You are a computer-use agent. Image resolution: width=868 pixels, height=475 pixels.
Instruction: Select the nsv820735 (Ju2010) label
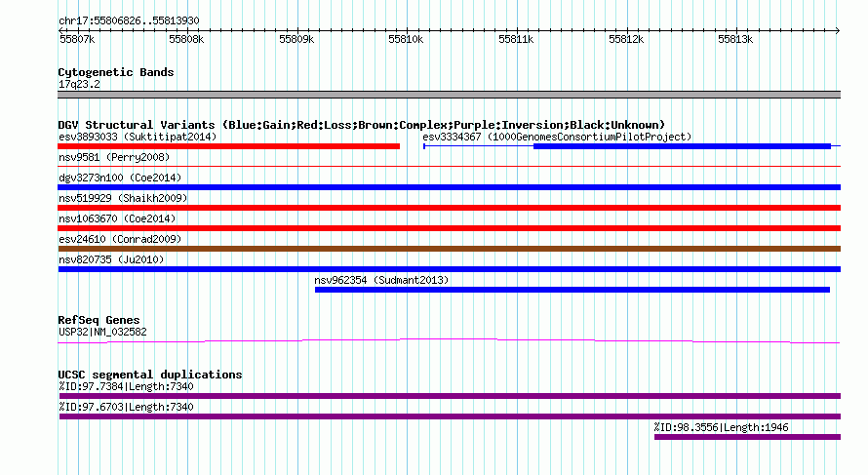click(111, 259)
